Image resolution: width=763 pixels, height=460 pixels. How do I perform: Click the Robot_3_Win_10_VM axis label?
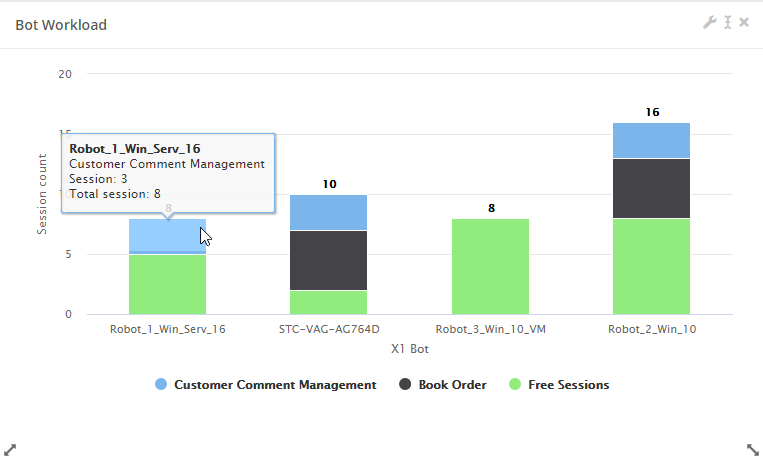(490, 330)
